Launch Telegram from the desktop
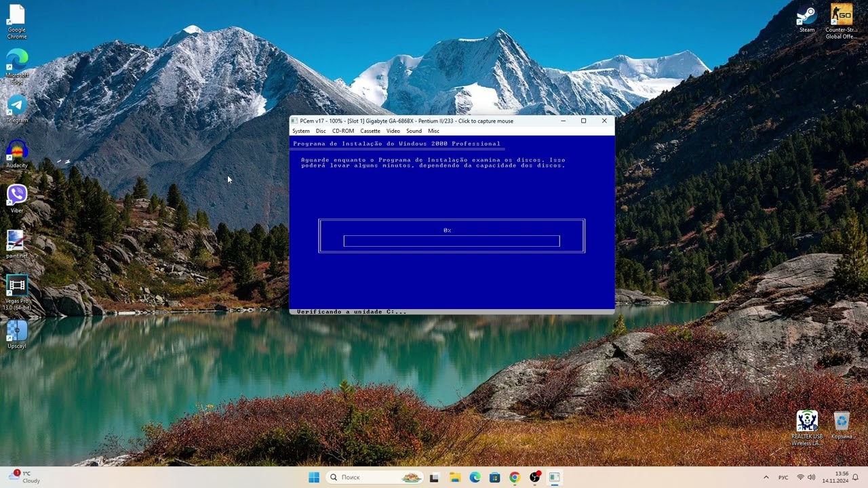Screen dimensions: 868x488 point(16,109)
